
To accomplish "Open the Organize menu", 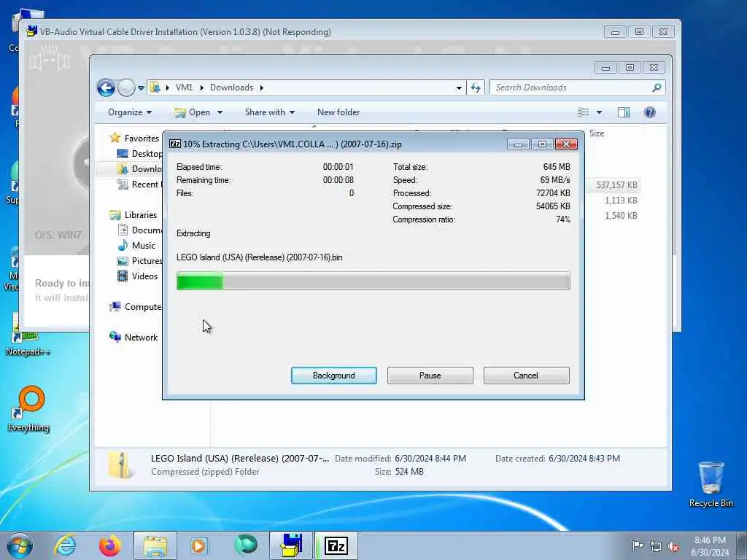I will coord(130,112).
